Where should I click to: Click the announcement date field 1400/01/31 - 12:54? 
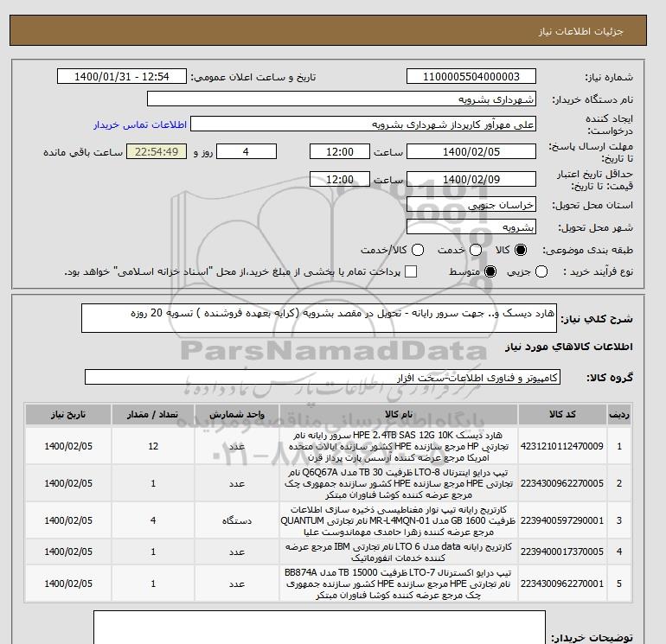pos(122,76)
